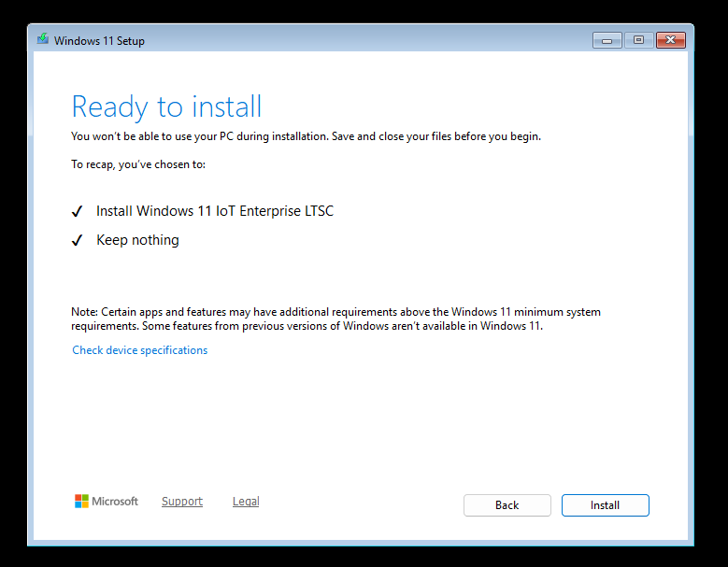The image size is (728, 567).
Task: Click the 'To recap, you've chosen to:' text
Action: point(138,164)
